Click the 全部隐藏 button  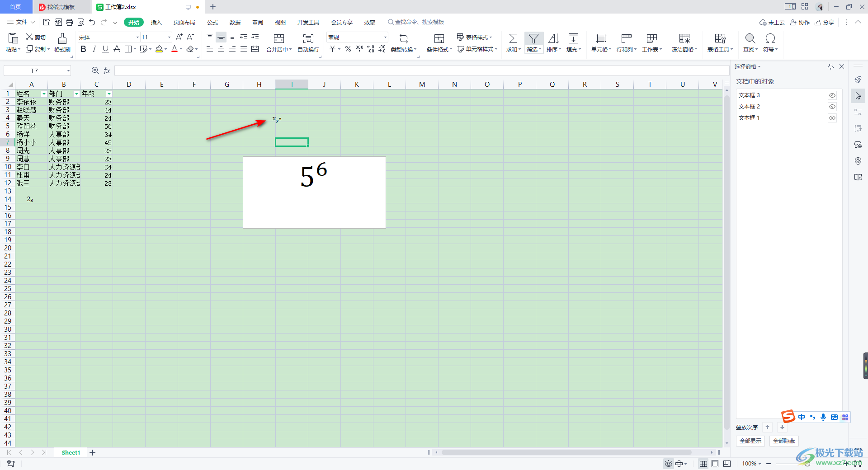[784, 441]
